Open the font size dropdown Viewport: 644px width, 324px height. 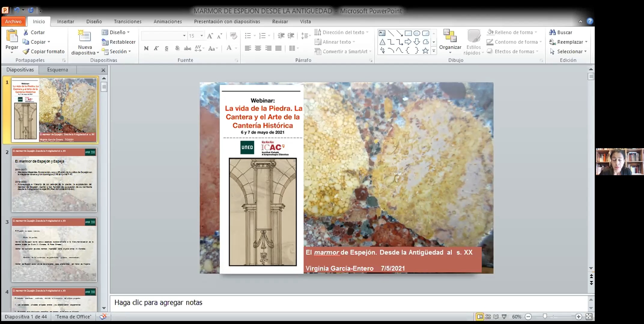[x=202, y=36]
